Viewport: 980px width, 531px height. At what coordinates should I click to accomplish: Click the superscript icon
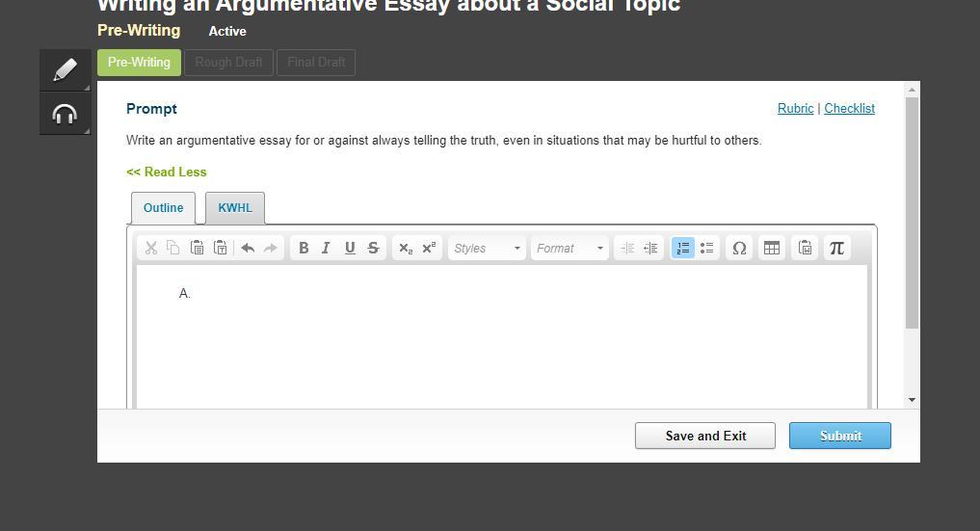tap(429, 248)
